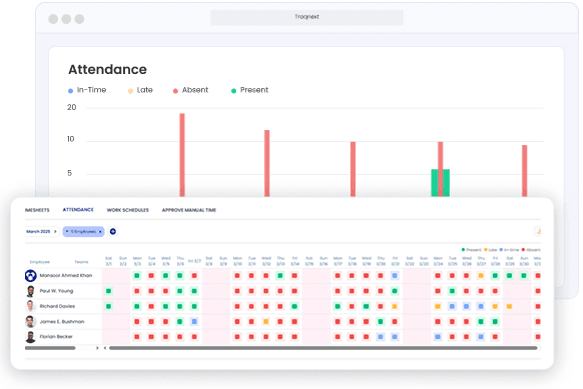Screen dimensions: 583x389
Task: Select Paul W. Young's green marker on Tue 3/25
Action: point(452,291)
